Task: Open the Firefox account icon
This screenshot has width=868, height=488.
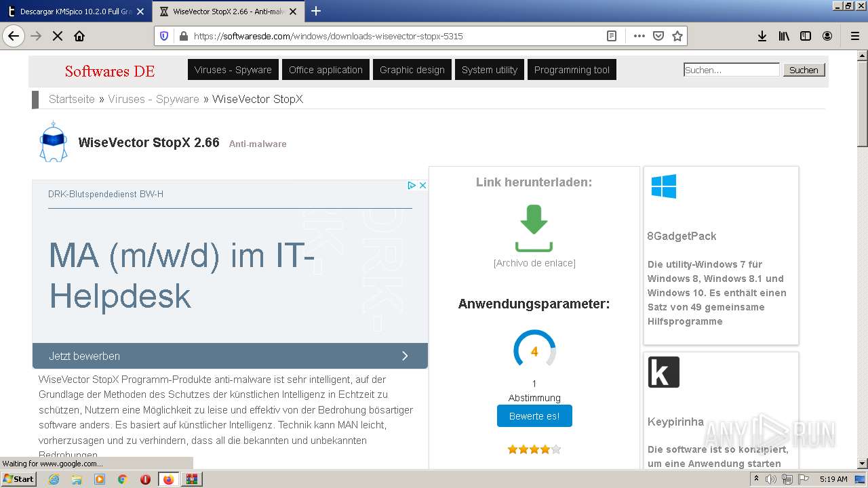Action: pos(827,36)
